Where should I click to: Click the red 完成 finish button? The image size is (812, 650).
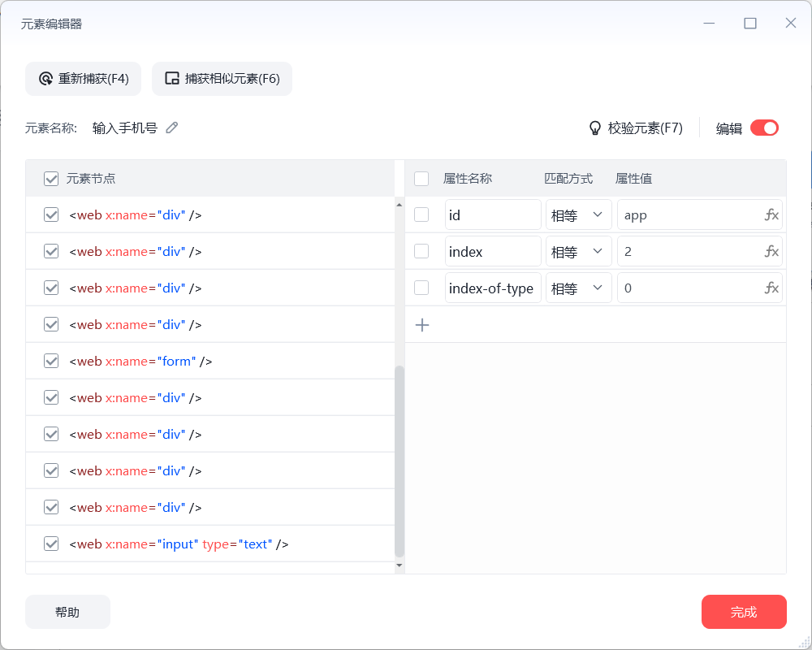coord(744,612)
